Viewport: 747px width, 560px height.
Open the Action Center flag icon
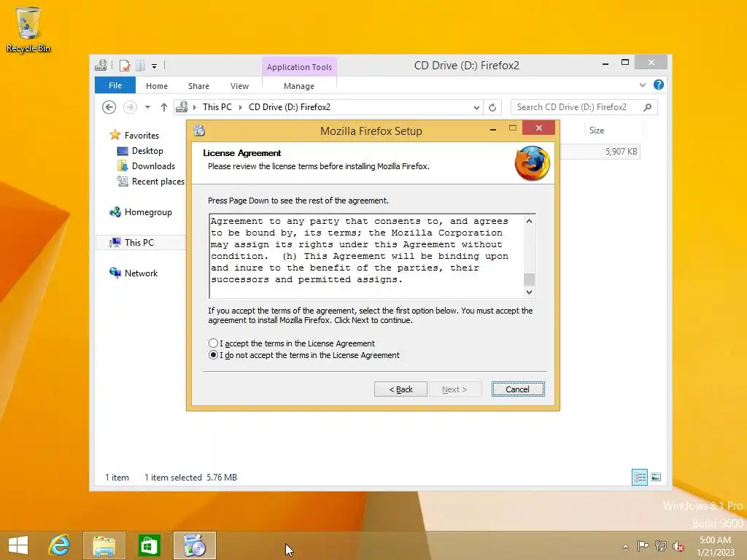(643, 545)
